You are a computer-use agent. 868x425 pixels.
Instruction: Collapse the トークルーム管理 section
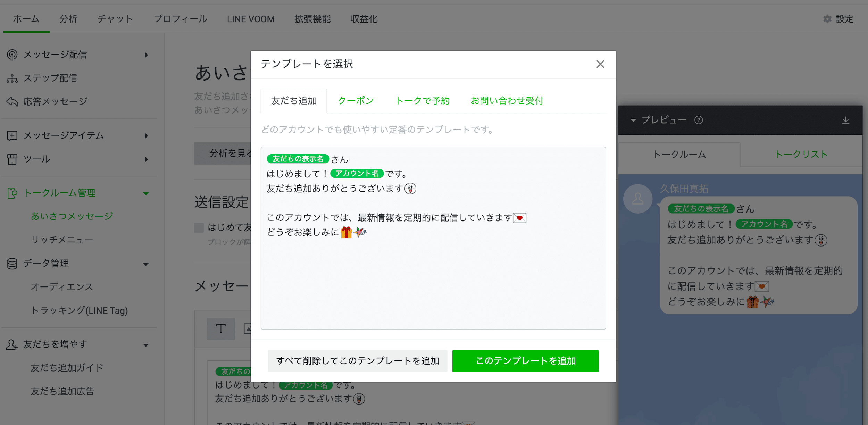[x=146, y=193]
